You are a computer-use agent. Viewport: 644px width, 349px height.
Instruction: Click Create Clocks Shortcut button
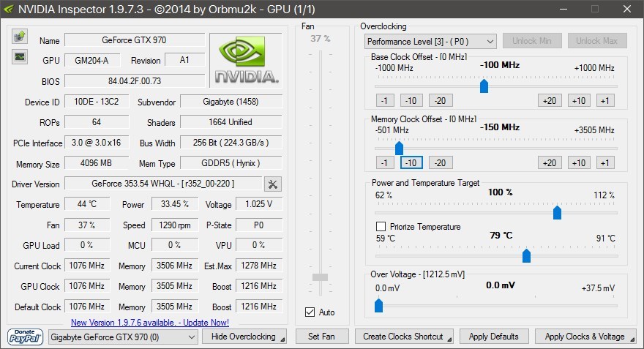point(404,337)
